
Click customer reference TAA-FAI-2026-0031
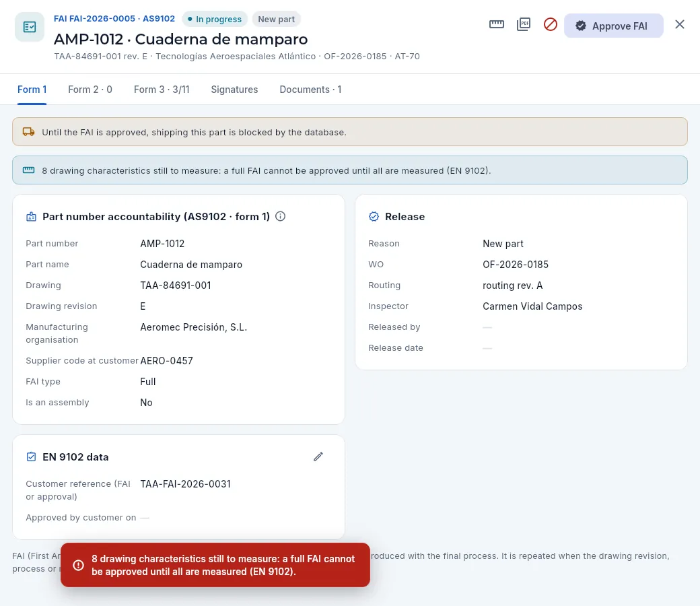point(185,484)
